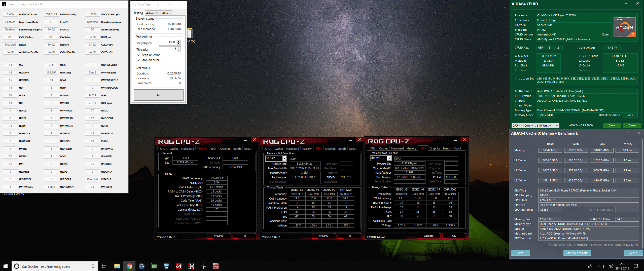Open the Memory tab in the Slot #2 CPU-Z window
This screenshot has height=271, width=644.
[307, 149]
